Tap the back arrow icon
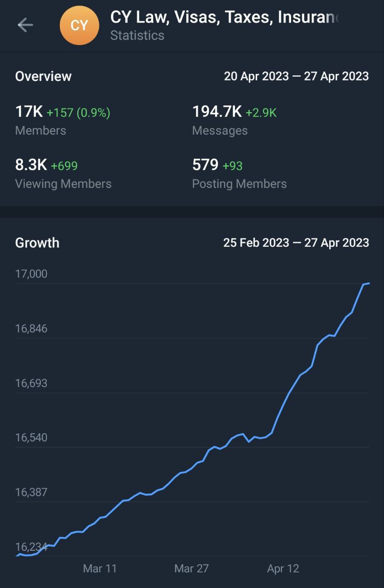The width and height of the screenshot is (384, 588). click(x=25, y=25)
